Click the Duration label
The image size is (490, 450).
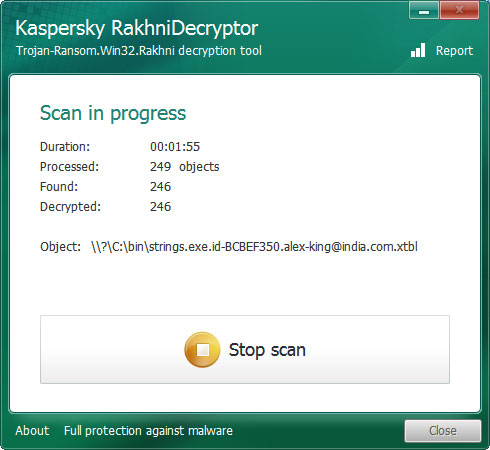click(x=65, y=147)
